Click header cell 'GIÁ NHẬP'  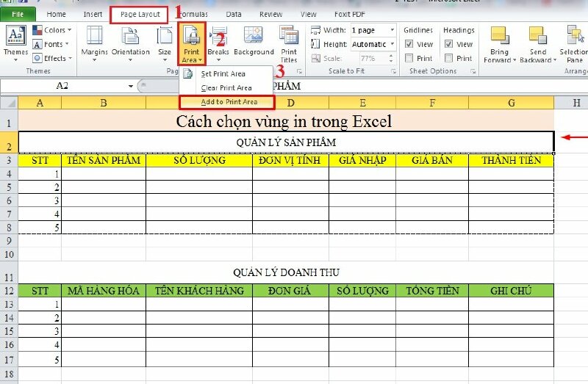362,160
